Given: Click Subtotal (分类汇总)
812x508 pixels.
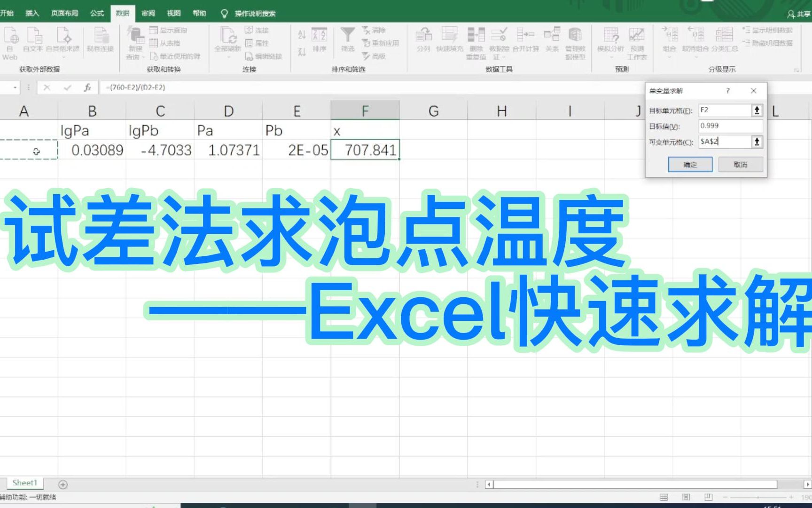Looking at the screenshot, I should (724, 40).
